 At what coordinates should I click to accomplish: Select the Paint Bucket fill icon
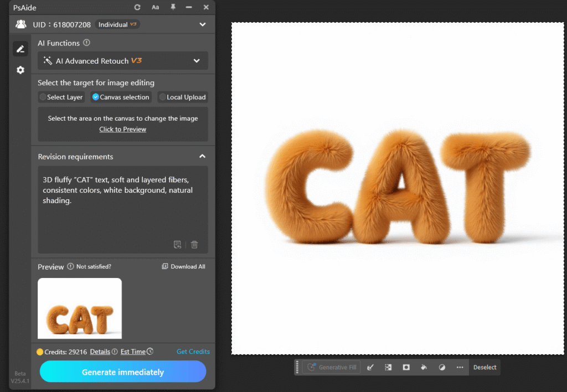click(424, 367)
